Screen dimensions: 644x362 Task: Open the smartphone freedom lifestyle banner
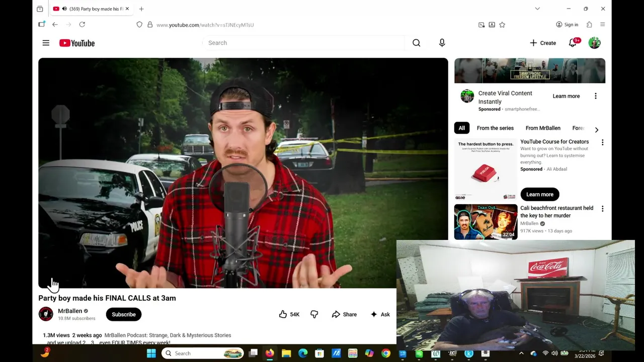pos(530,71)
